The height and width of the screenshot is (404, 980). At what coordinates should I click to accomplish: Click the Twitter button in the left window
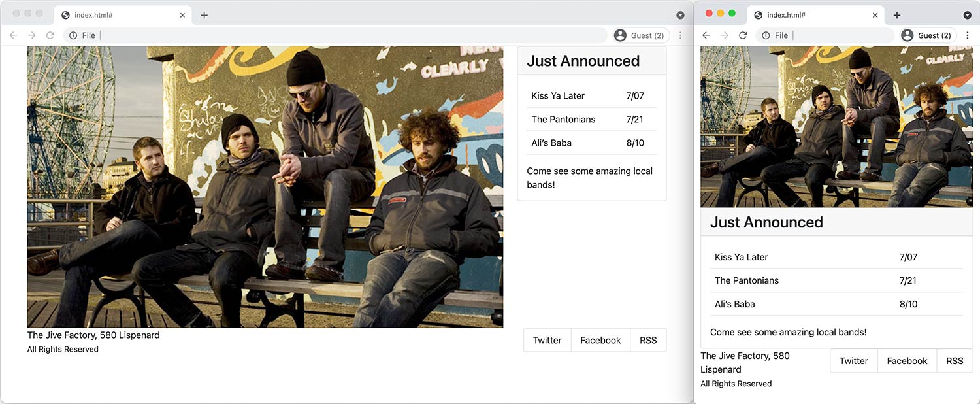pos(547,340)
